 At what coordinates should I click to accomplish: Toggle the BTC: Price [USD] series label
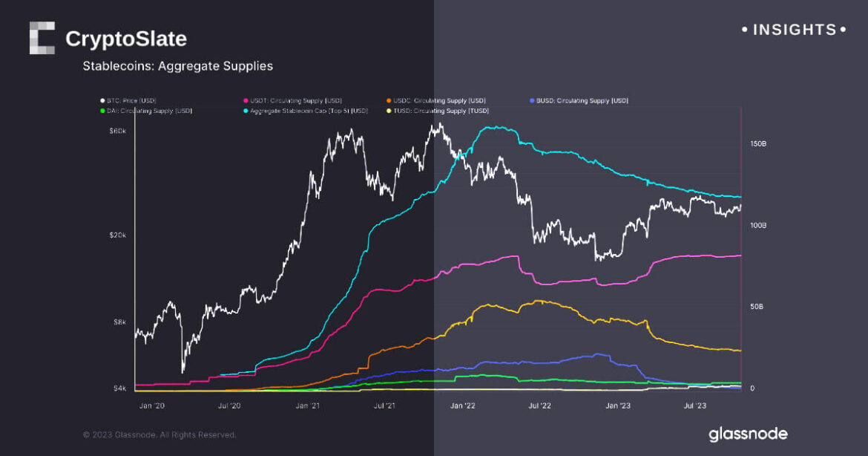[131, 100]
